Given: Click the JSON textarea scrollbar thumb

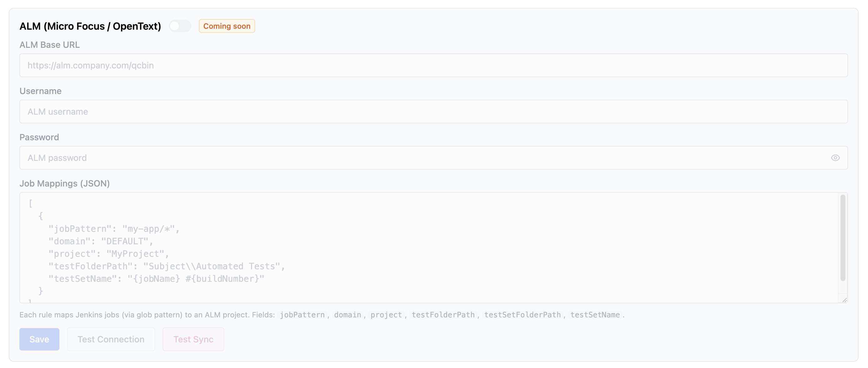Looking at the screenshot, I should [x=842, y=237].
